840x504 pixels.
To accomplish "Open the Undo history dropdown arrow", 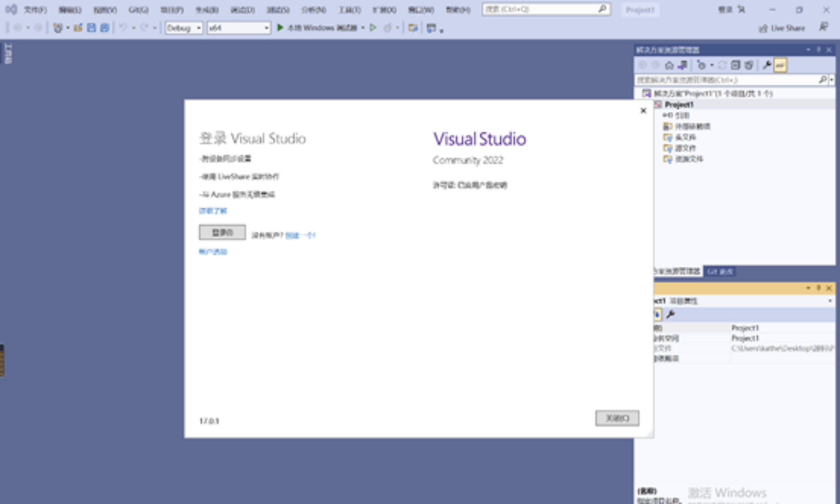I will tap(133, 28).
